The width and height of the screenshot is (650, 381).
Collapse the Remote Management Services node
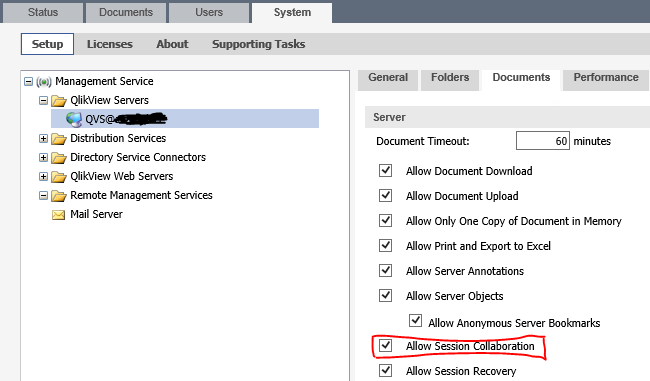coord(43,195)
